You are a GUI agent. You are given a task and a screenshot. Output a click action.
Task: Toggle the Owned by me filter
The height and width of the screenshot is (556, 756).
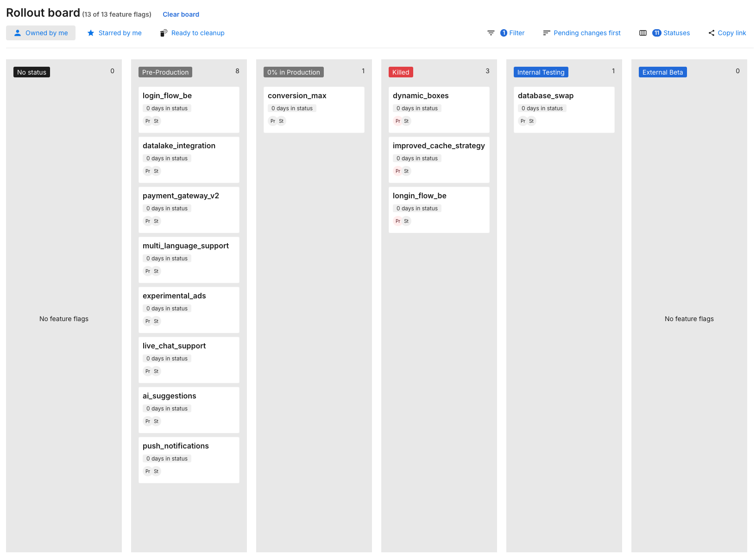click(41, 33)
